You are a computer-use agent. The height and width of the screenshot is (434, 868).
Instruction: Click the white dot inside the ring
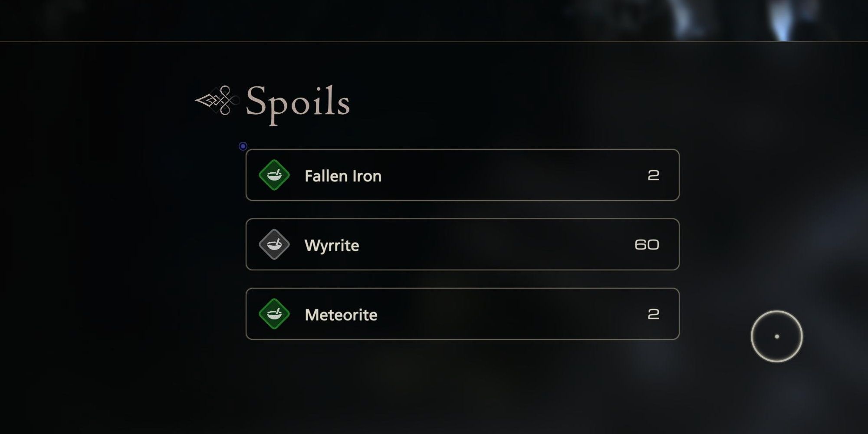click(x=777, y=336)
